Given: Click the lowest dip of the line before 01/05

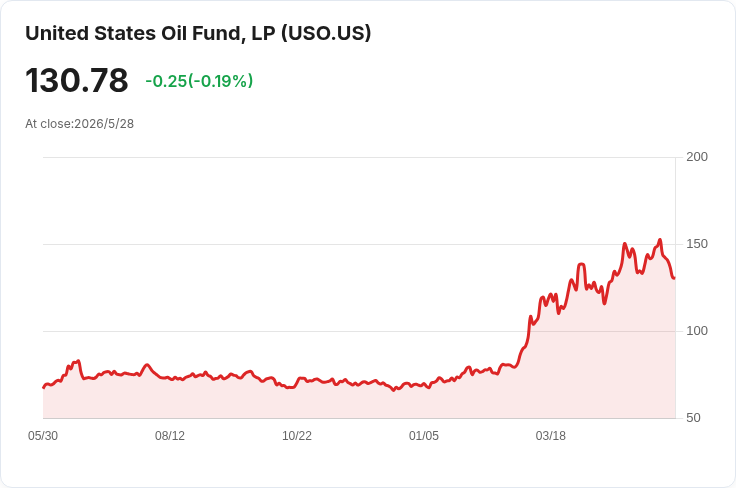Looking at the screenshot, I should [394, 390].
